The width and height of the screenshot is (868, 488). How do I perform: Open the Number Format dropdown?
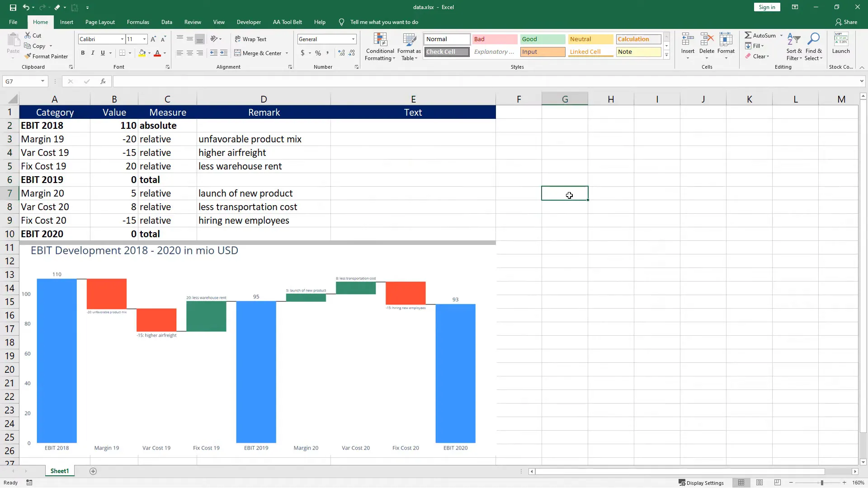click(x=353, y=39)
